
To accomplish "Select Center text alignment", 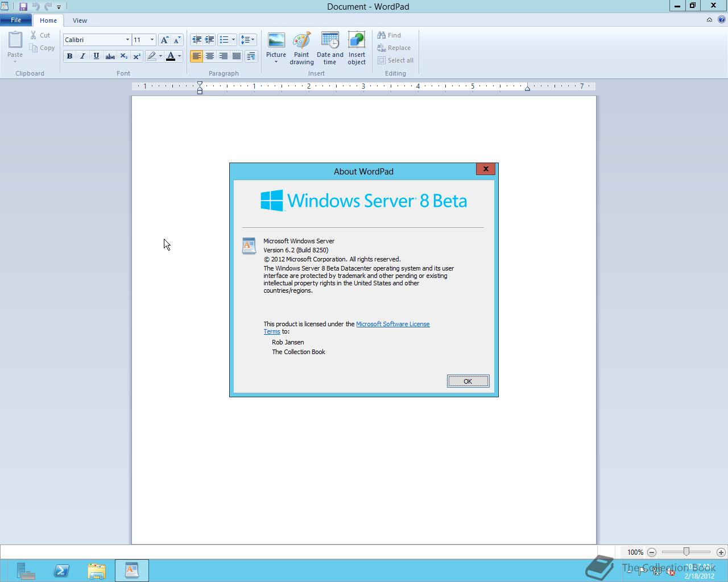I will [210, 56].
